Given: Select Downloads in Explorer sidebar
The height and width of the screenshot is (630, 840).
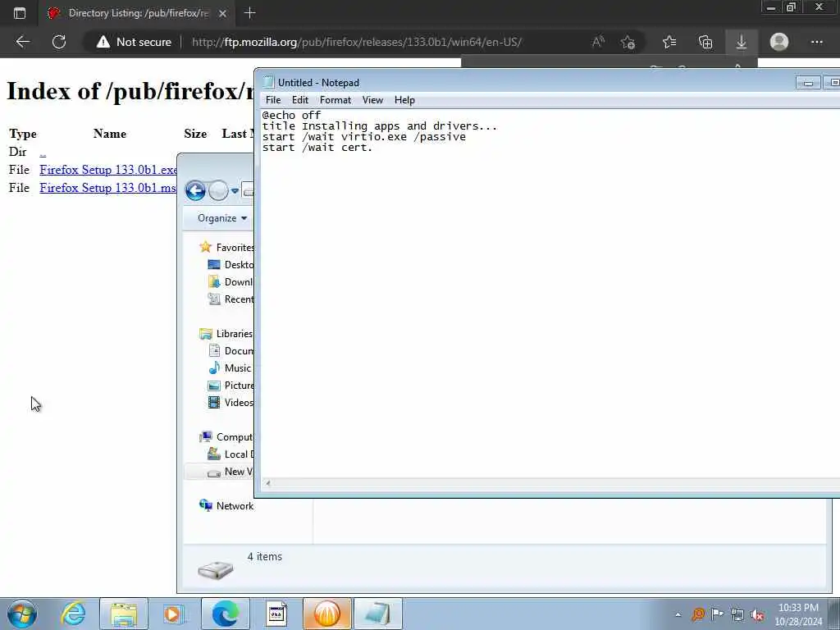Looking at the screenshot, I should point(231,282).
